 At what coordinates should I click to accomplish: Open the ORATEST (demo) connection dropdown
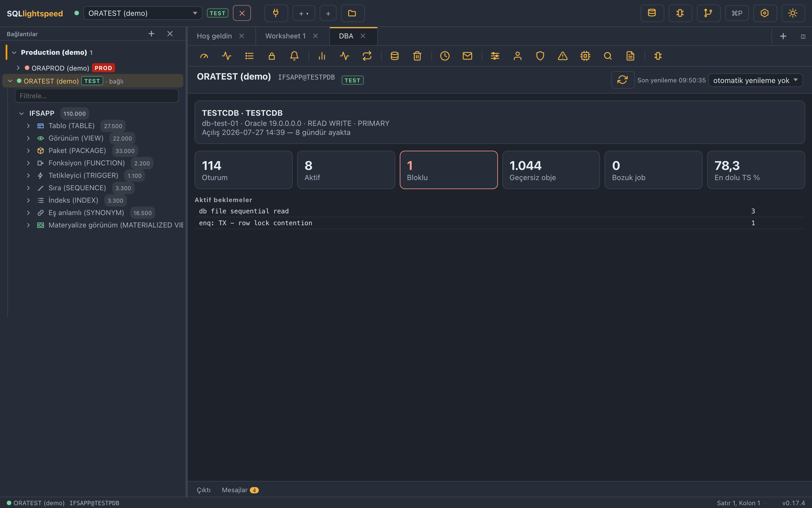[143, 13]
